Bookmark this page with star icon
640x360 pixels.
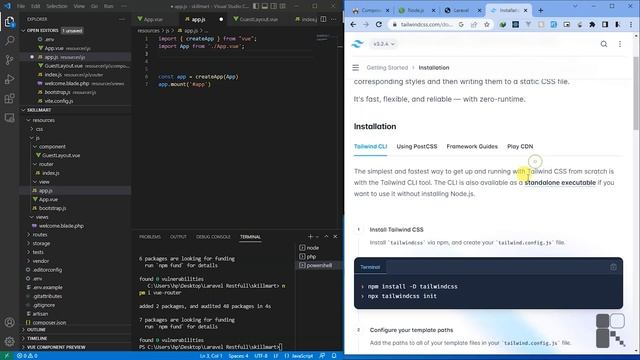487,24
